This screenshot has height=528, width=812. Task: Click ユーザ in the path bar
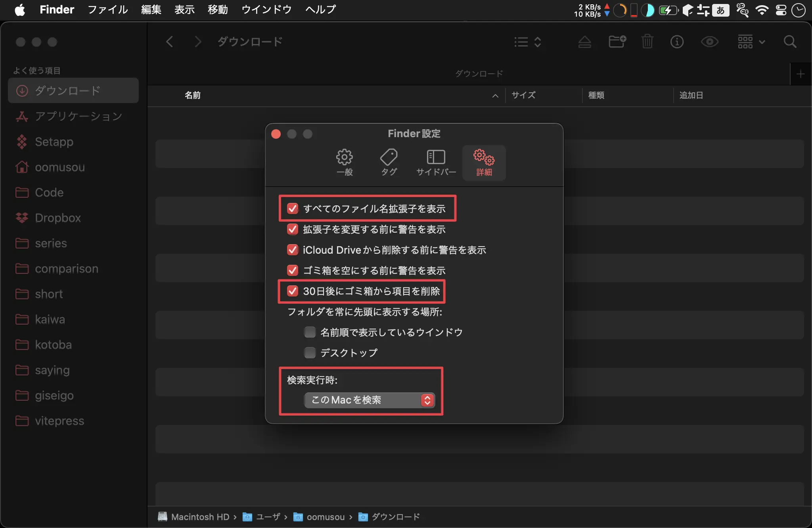pyautogui.click(x=261, y=517)
